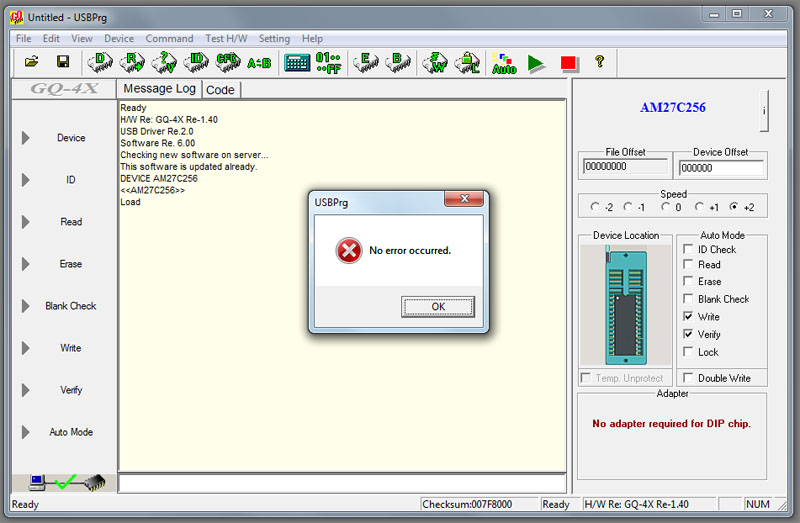The image size is (800, 523).
Task: Click the info 'i' button beside AM27C256
Action: [x=764, y=111]
